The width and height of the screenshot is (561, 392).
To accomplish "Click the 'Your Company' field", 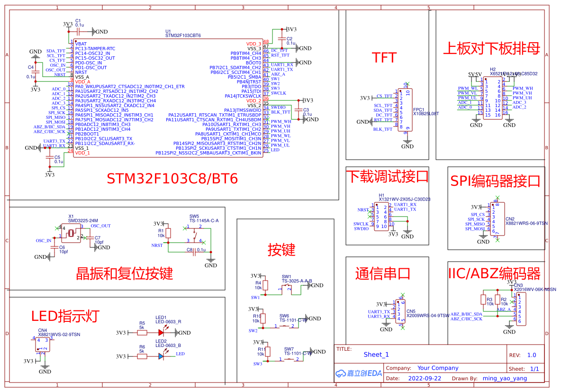I will (x=438, y=368).
